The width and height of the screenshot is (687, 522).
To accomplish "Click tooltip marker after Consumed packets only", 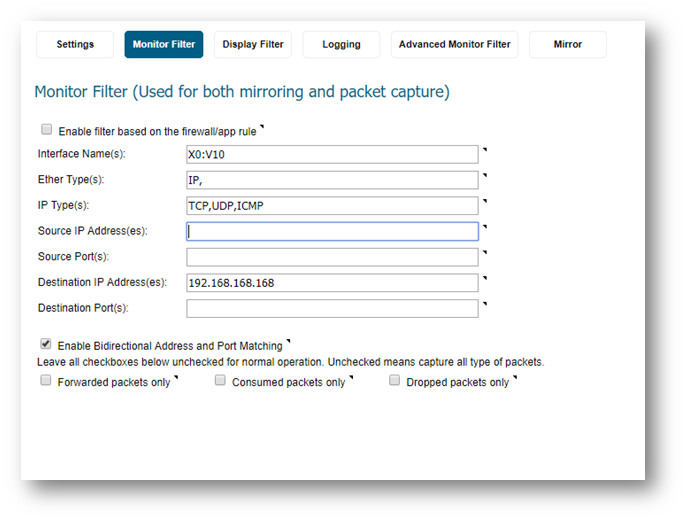I will pos(351,377).
